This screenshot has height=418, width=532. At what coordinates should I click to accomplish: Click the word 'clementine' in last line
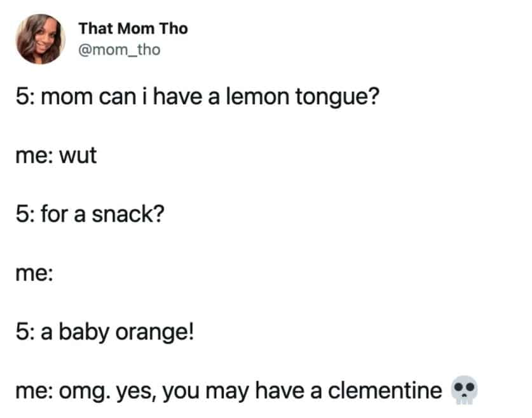click(385, 391)
